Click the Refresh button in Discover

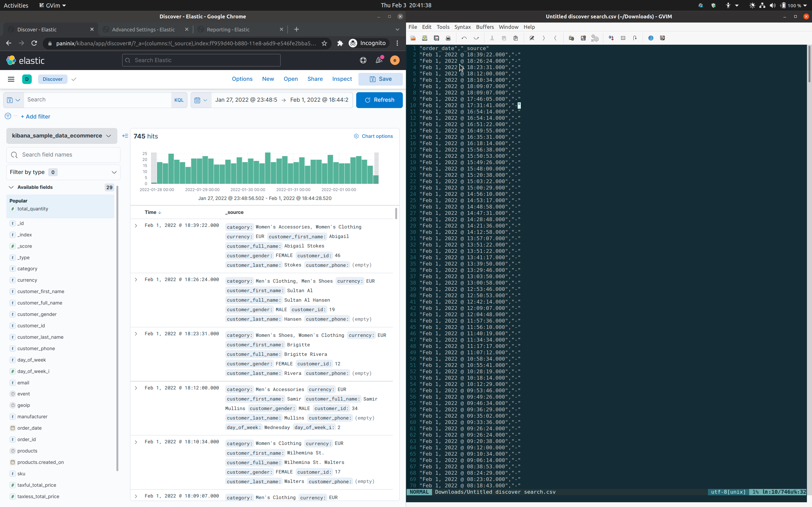[379, 100]
